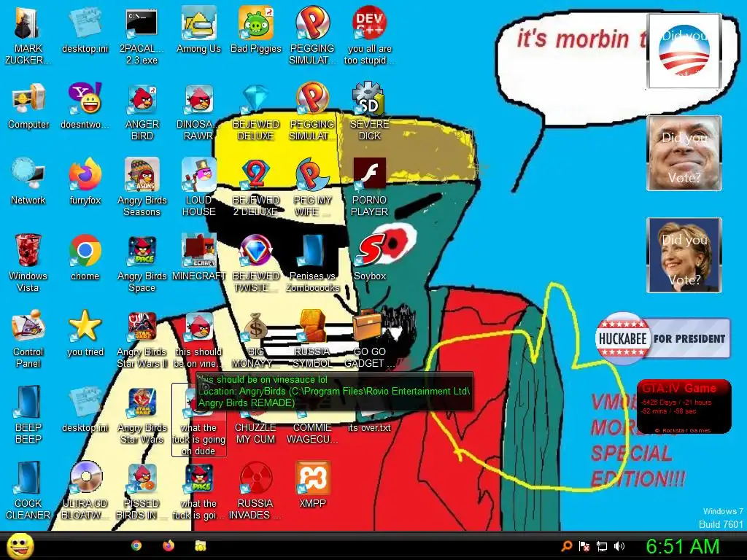Viewport: 747px width, 560px height.
Task: Select the LOUD HOUSE icon
Action: [x=198, y=187]
